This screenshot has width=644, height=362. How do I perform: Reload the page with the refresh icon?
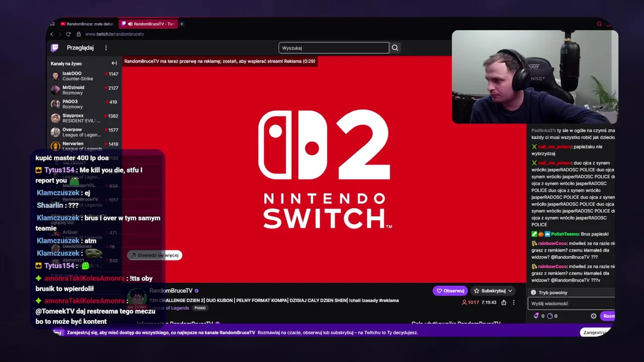[x=68, y=34]
